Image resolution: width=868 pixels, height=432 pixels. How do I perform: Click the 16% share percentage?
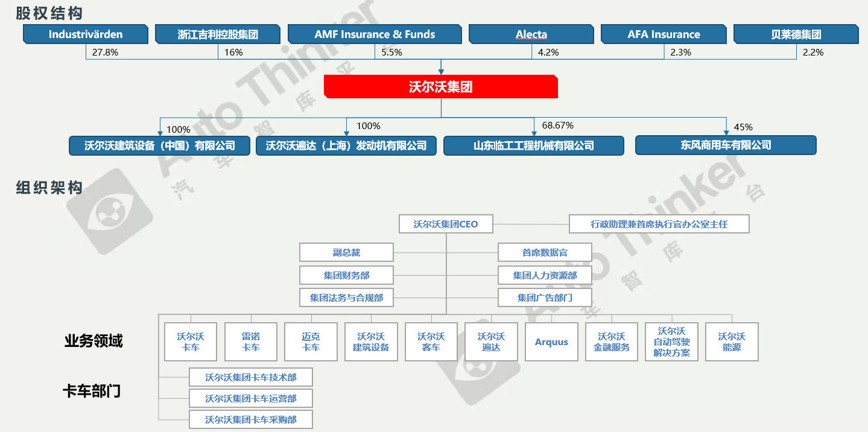tap(233, 52)
